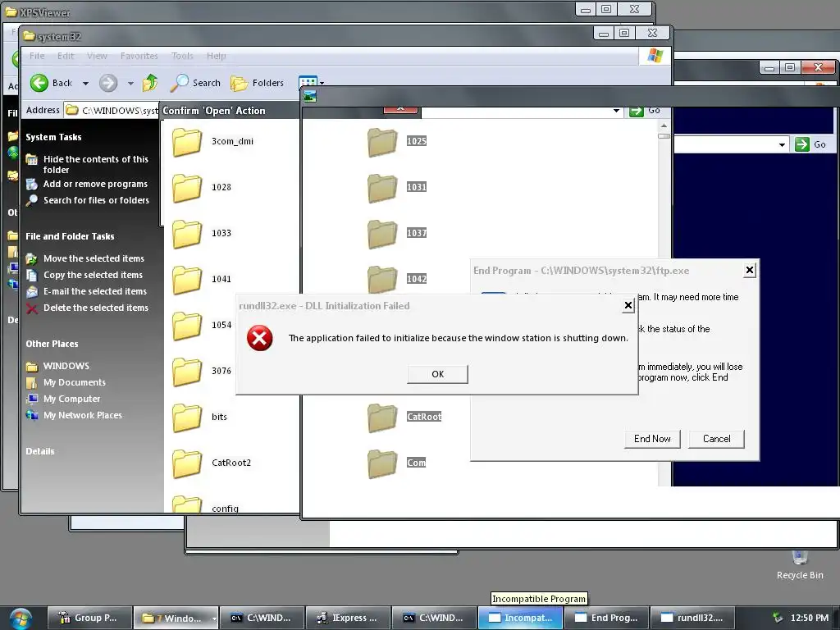The image size is (840, 630).
Task: Open Back history dropdown arrow
Action: click(85, 84)
